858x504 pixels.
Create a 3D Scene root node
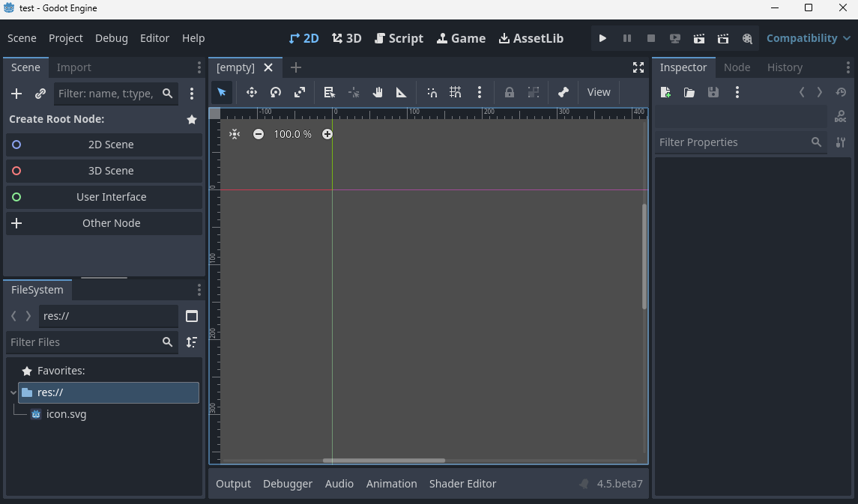104,171
